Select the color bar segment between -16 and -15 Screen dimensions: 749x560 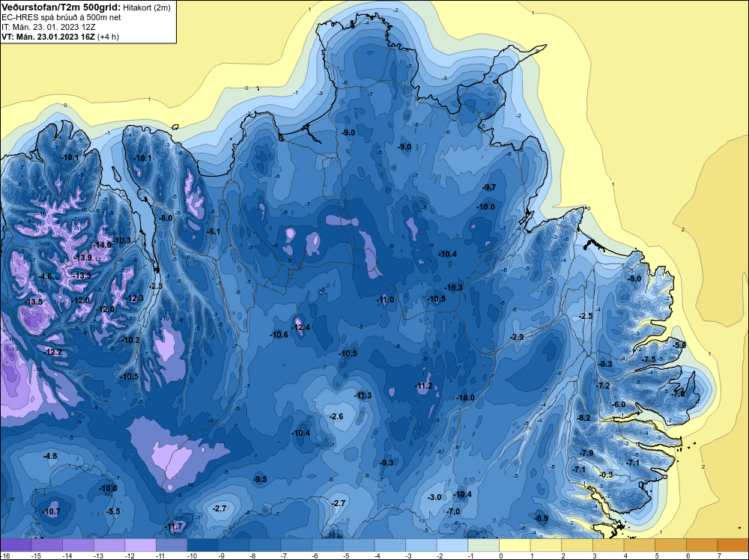click(16, 545)
